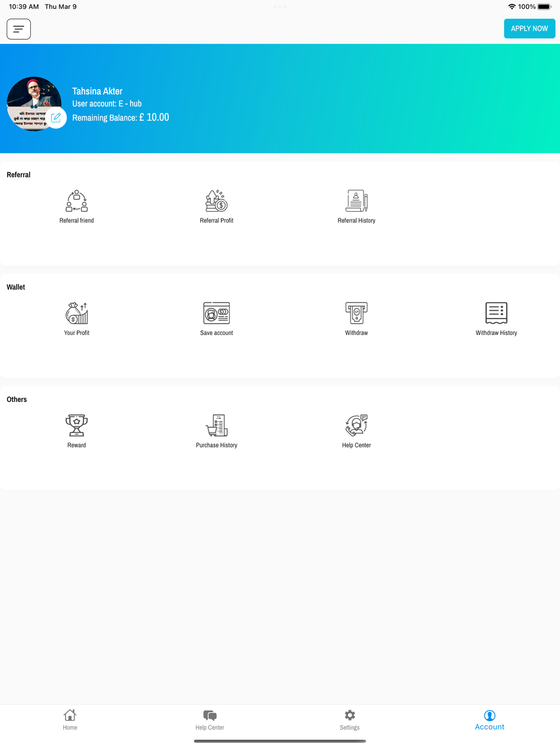This screenshot has height=747, width=560.
Task: Open Withdraw ATM icon
Action: coord(357,313)
